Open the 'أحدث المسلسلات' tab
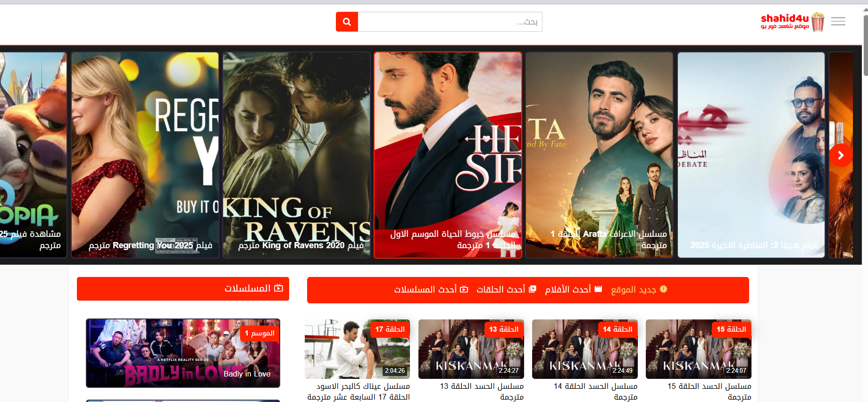The width and height of the screenshot is (868, 402). tap(430, 289)
